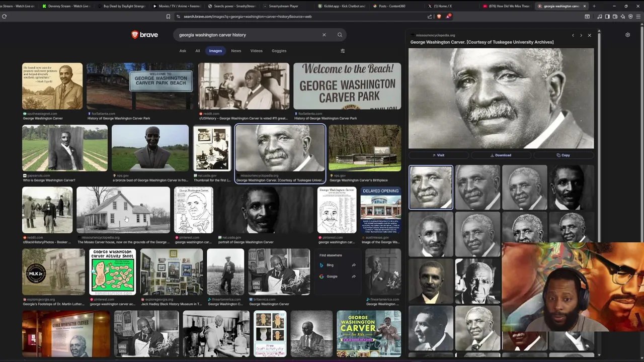Open the George Washington Carver's Birthplace thumbnail
Screen dimensions: 644x362
pos(365,148)
